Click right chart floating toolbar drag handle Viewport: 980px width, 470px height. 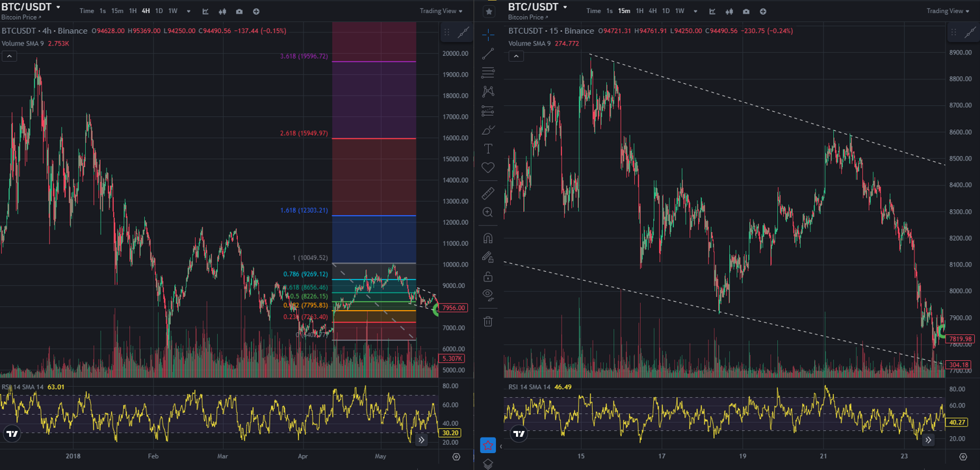click(x=953, y=32)
